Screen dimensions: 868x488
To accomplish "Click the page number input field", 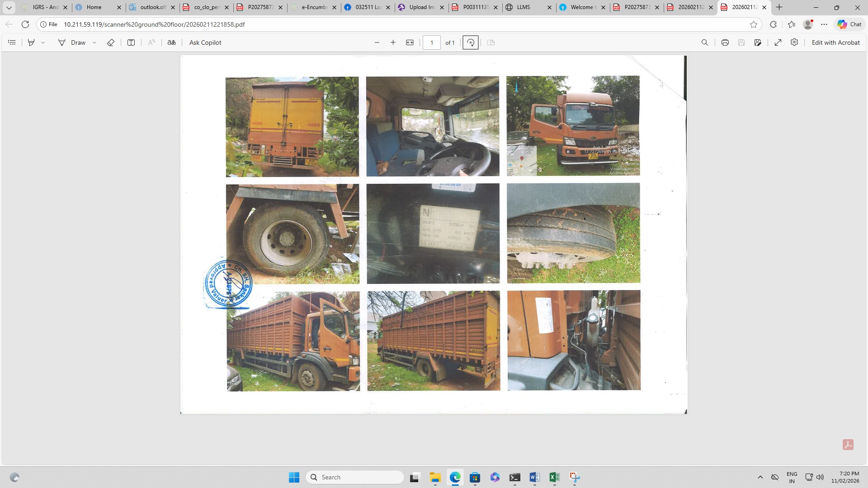I will [431, 42].
